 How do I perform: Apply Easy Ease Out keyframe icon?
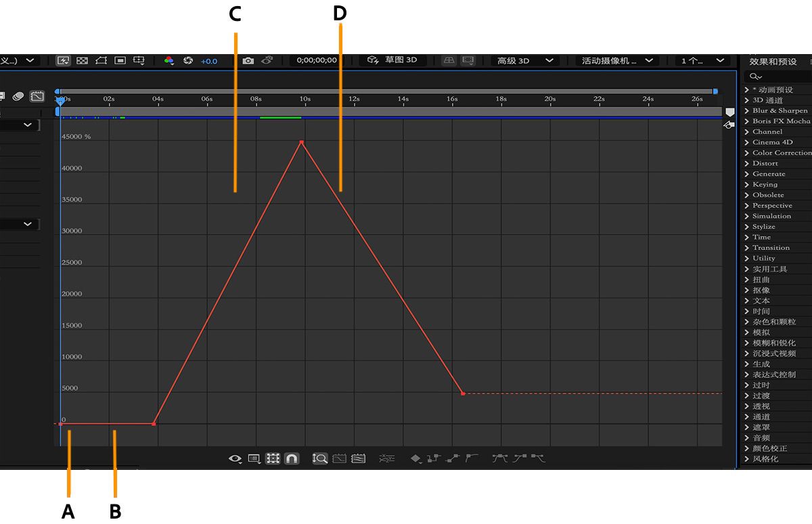point(538,458)
